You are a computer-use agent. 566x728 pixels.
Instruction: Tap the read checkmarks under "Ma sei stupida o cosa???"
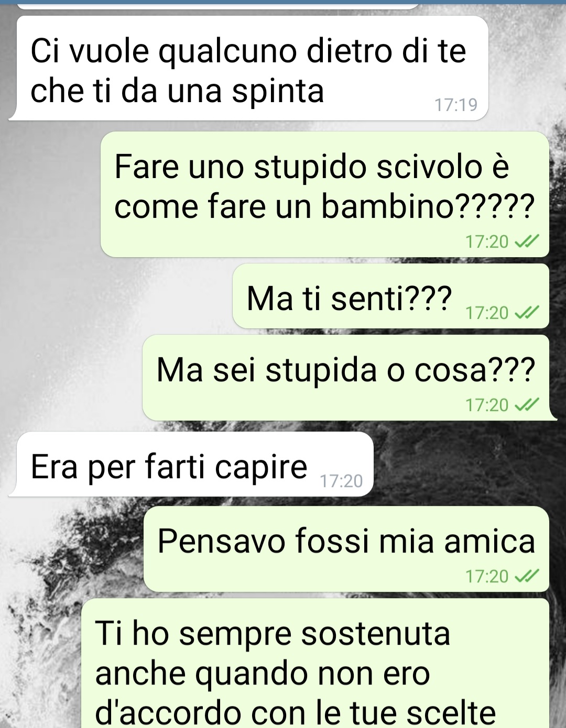pyautogui.click(x=526, y=405)
